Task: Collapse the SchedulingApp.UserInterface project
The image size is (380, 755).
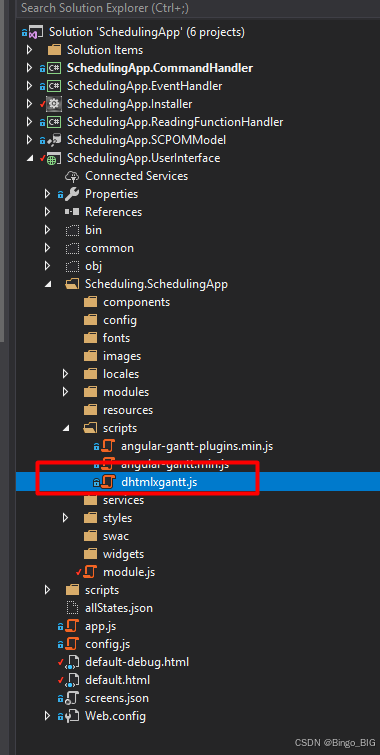Action: [x=30, y=158]
